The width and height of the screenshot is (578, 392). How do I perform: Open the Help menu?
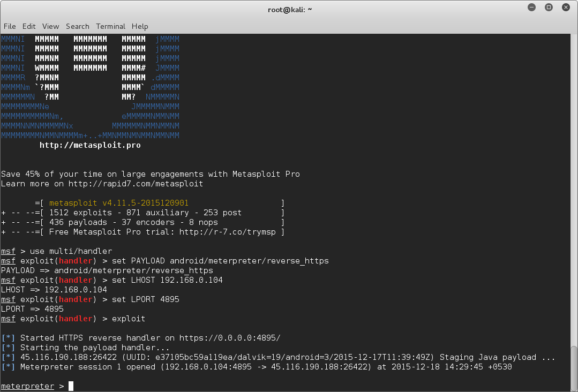pyautogui.click(x=140, y=27)
